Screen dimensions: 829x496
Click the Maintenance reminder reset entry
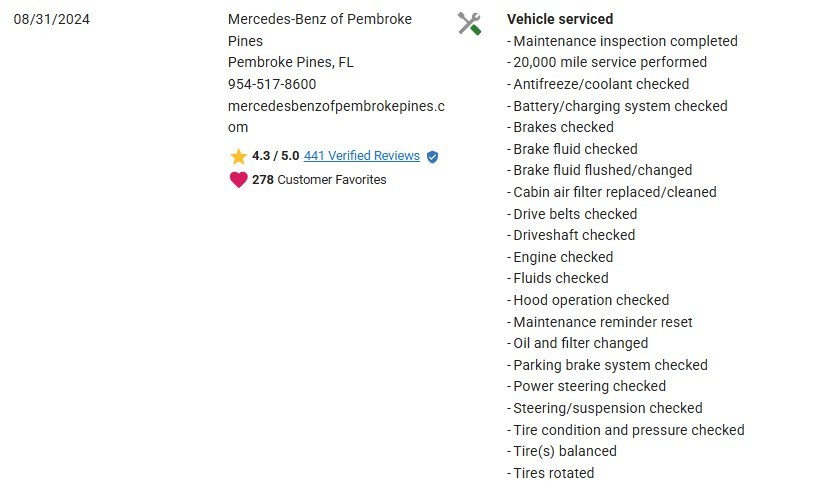tap(602, 322)
